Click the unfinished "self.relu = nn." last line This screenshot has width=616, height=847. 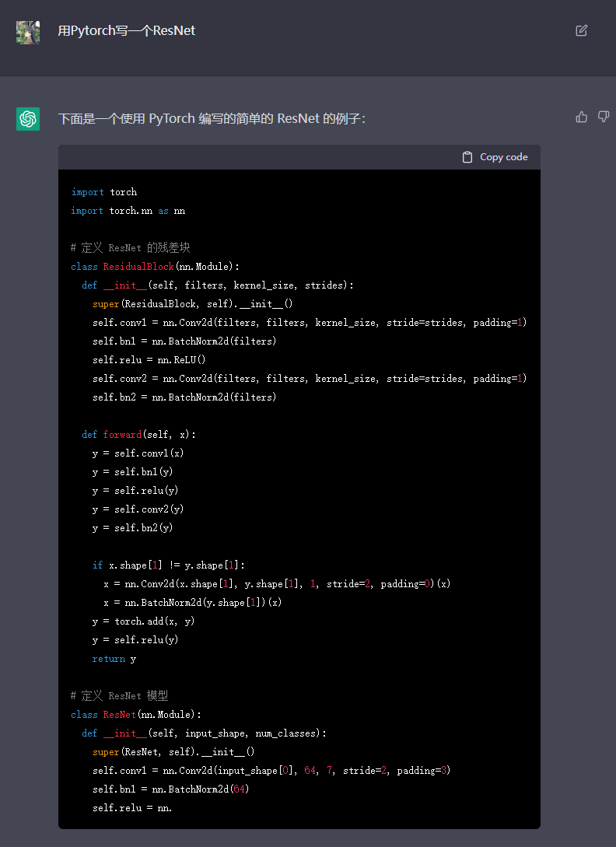coord(132,808)
